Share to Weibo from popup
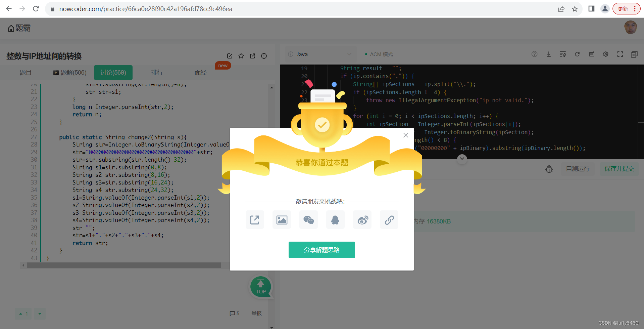Screen dimensions: 644x329 pyautogui.click(x=362, y=220)
